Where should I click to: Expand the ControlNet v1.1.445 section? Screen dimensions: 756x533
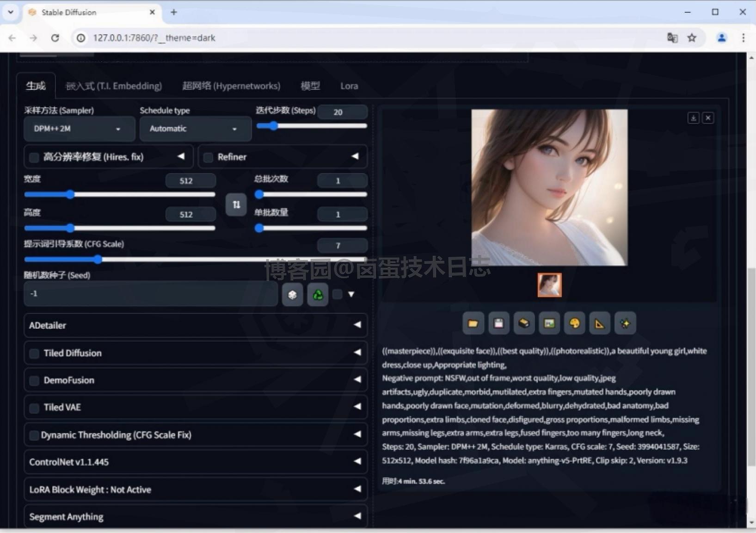195,461
